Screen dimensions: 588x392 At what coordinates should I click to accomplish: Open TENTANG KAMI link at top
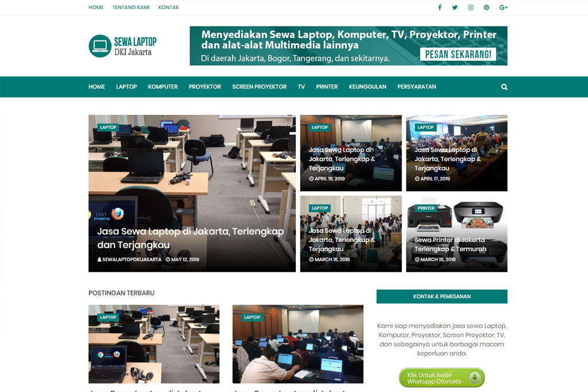point(131,7)
